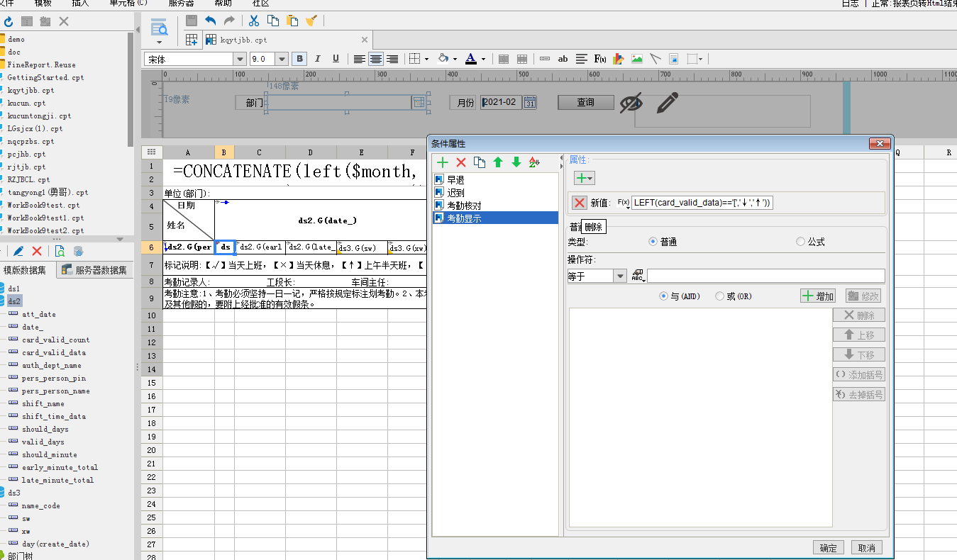The height and width of the screenshot is (560, 957).
Task: Delete selected condition with red X
Action: [x=461, y=162]
